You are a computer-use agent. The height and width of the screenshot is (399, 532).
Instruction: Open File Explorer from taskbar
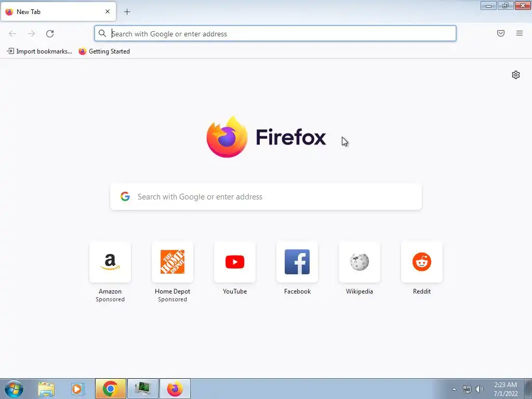pos(46,389)
